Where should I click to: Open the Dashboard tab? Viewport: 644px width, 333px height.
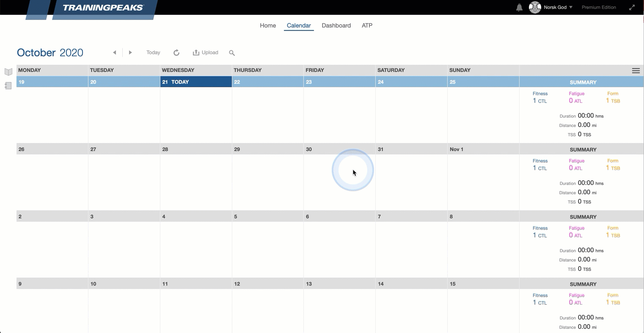pos(336,25)
